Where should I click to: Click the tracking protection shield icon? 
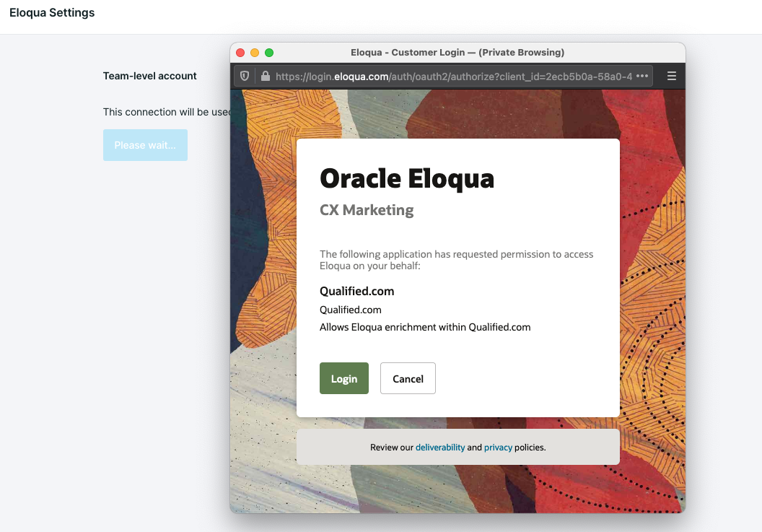245,76
